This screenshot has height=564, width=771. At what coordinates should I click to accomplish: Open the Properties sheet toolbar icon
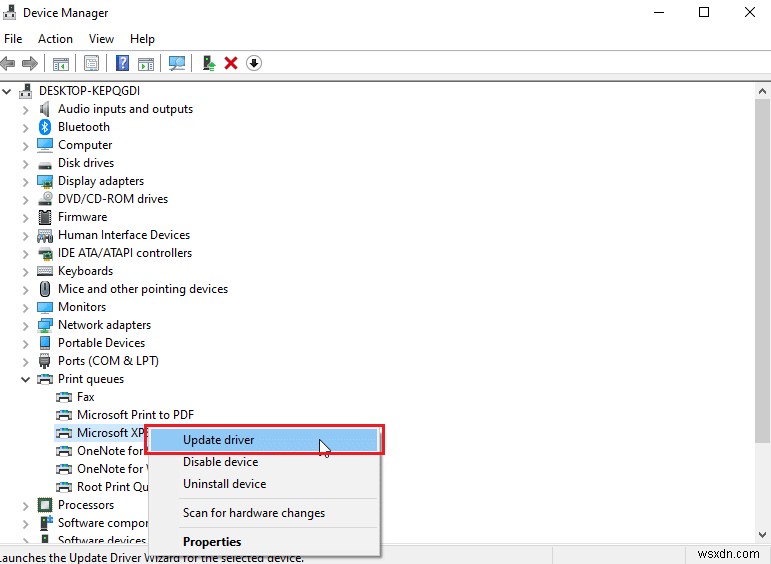[x=91, y=63]
